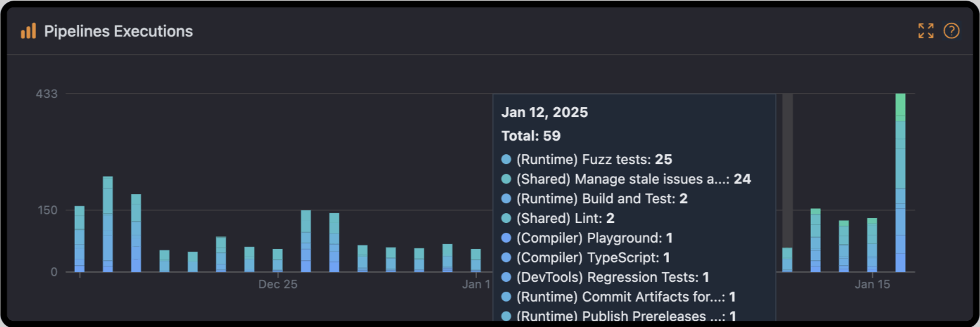Click the (Compiler) Playground tooltip entry
Image resolution: width=980 pixels, height=327 pixels.
coord(594,238)
